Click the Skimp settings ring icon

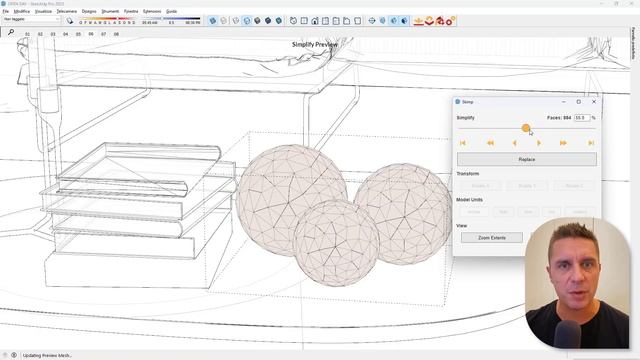click(x=450, y=21)
